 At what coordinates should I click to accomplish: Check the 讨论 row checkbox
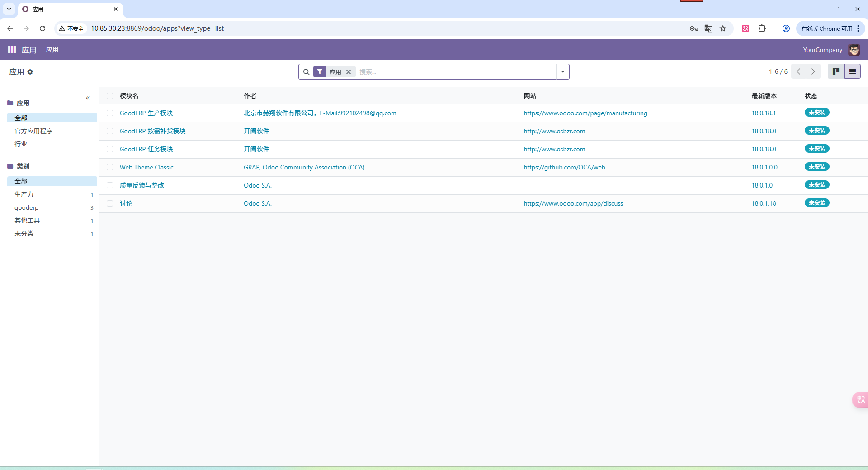point(110,203)
